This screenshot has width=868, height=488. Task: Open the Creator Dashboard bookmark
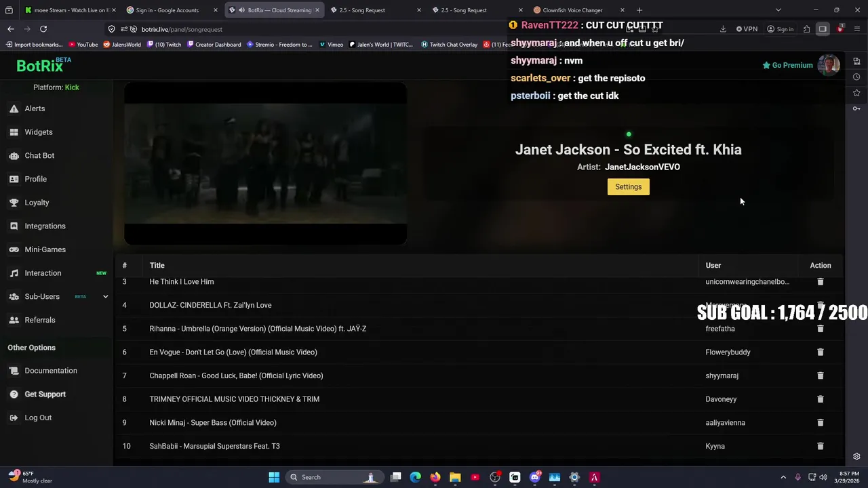pos(213,45)
